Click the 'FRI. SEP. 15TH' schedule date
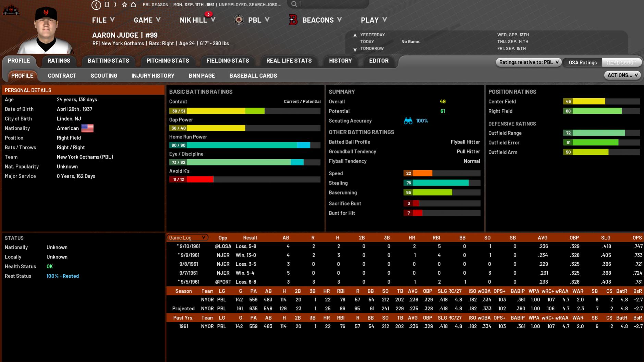 [511, 48]
